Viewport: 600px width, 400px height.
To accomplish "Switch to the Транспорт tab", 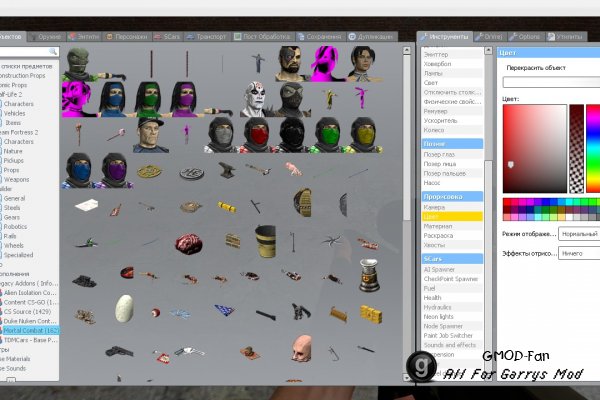I will point(207,37).
